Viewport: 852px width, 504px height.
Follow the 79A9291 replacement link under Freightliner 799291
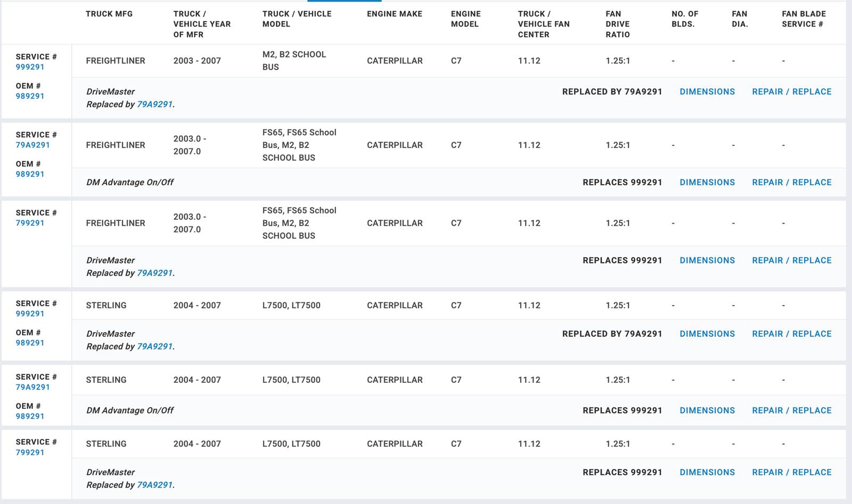[x=154, y=273]
